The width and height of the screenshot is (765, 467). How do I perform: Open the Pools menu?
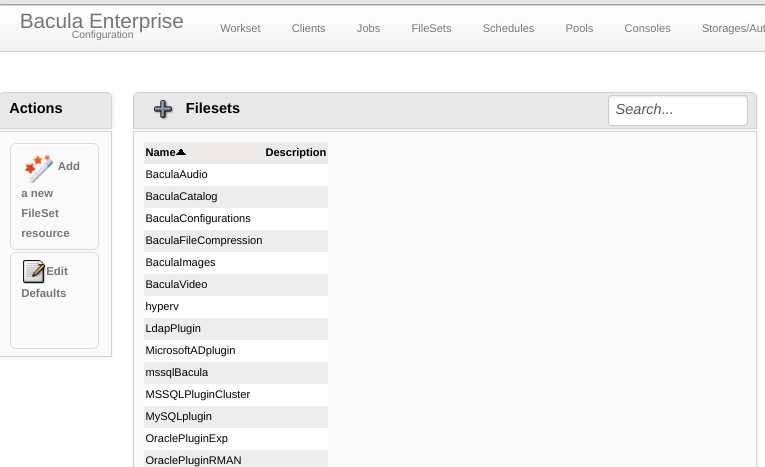point(579,28)
